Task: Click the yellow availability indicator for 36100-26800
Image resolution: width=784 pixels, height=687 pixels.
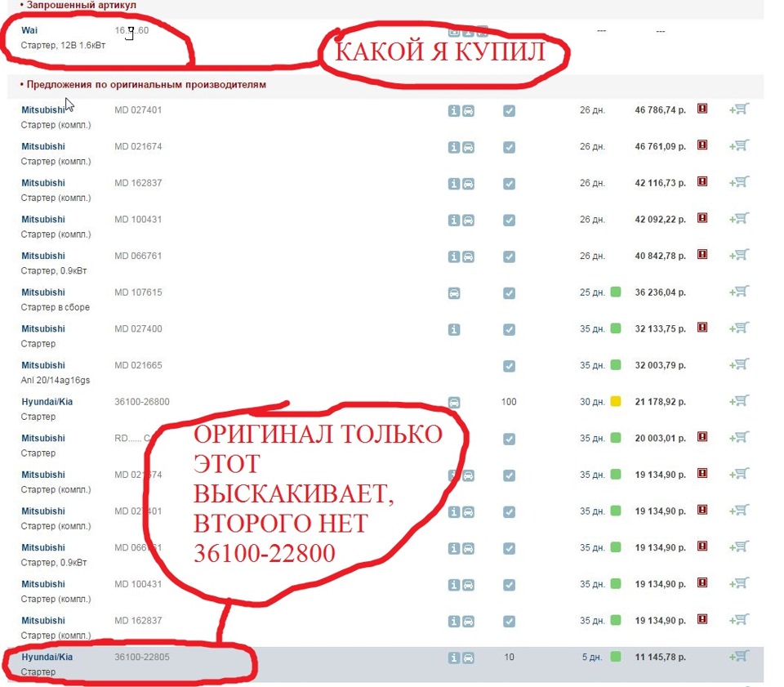Action: coord(615,401)
